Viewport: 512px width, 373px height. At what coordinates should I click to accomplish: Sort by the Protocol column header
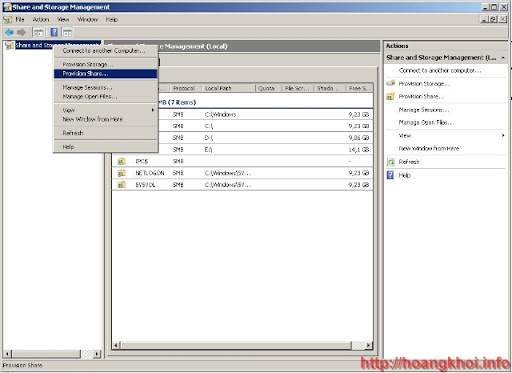click(x=185, y=88)
